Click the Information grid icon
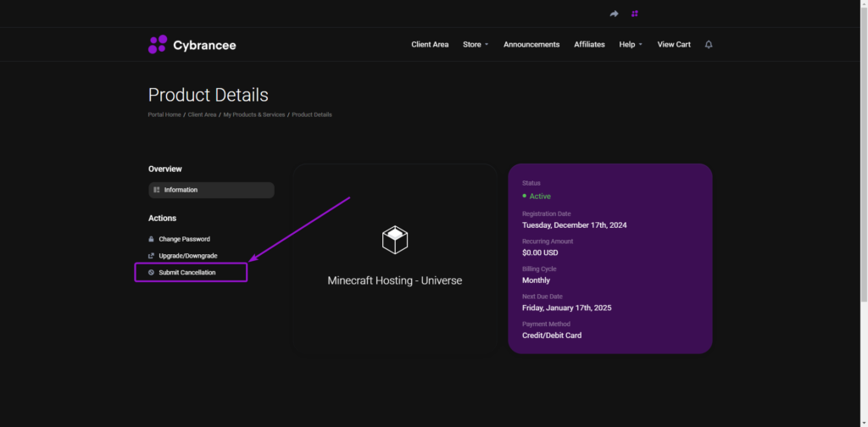The width and height of the screenshot is (868, 427). click(x=157, y=190)
